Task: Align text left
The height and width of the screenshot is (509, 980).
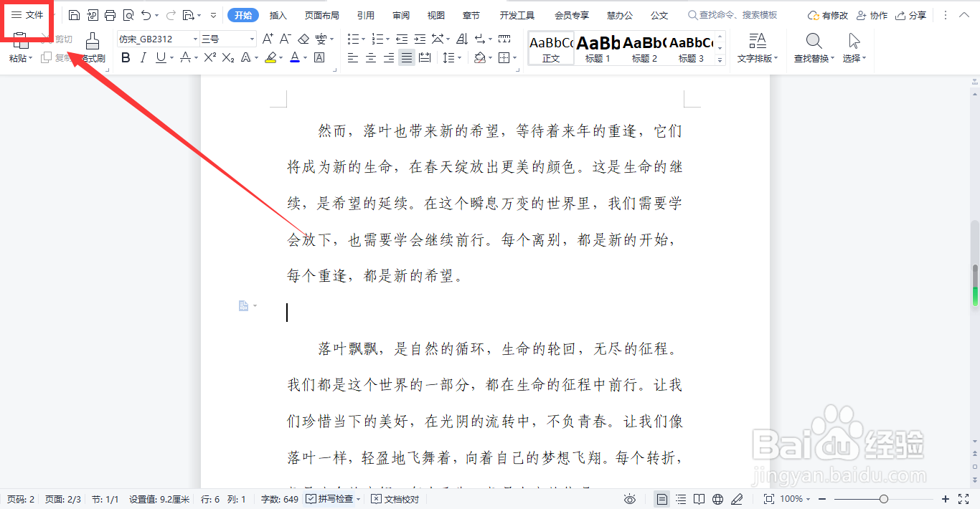Action: [x=353, y=58]
